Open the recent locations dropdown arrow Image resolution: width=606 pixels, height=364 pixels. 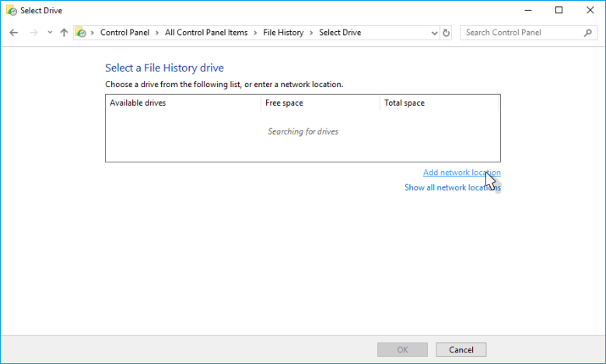click(x=50, y=33)
